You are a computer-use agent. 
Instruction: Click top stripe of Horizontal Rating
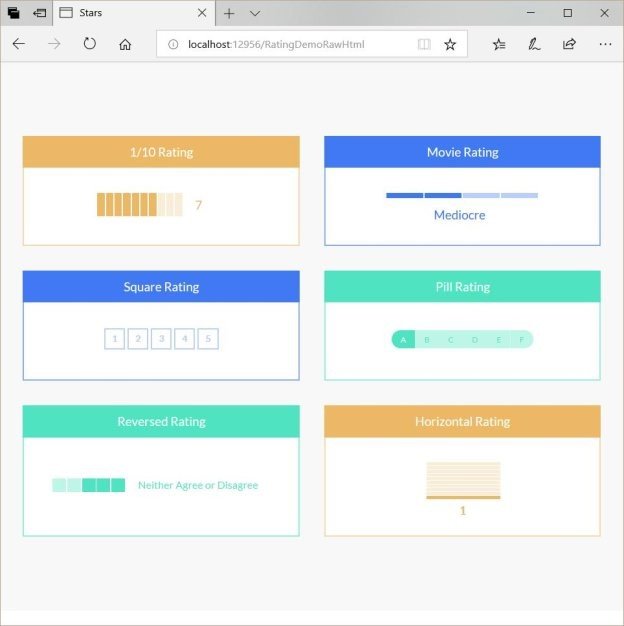pos(463,464)
